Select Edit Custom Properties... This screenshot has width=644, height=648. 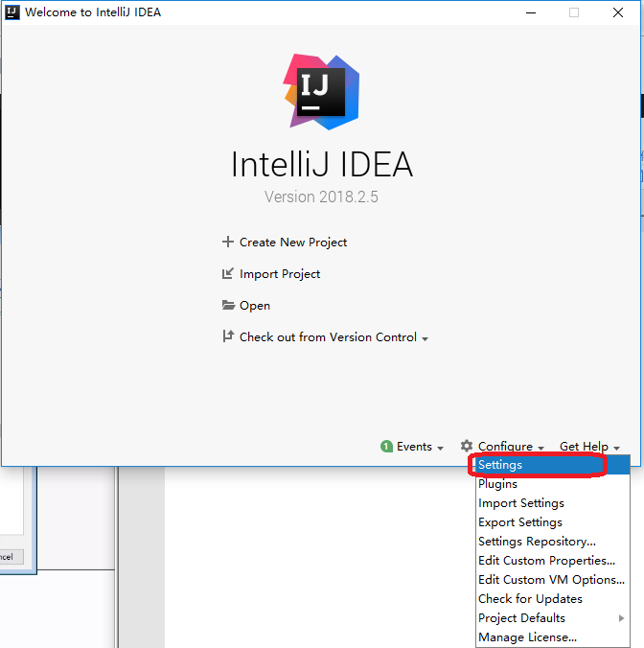point(553,561)
